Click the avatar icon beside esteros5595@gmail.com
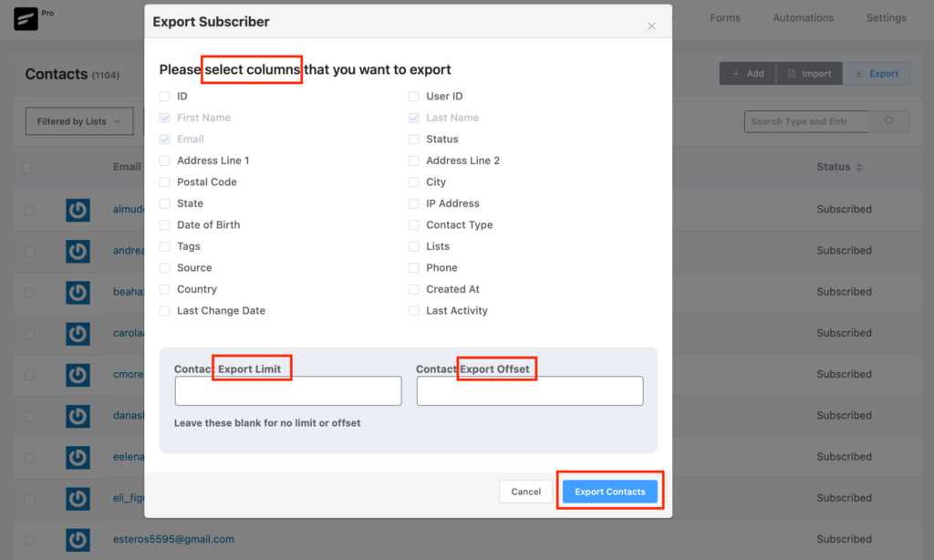 [78, 540]
